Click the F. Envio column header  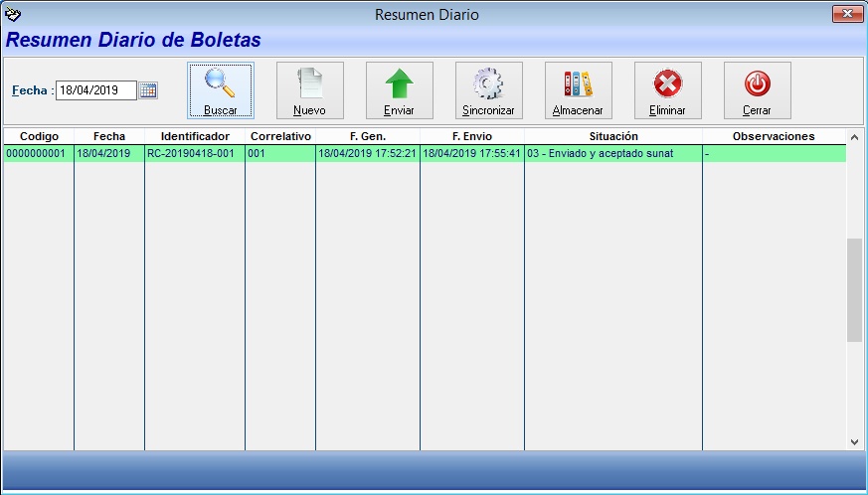click(472, 136)
